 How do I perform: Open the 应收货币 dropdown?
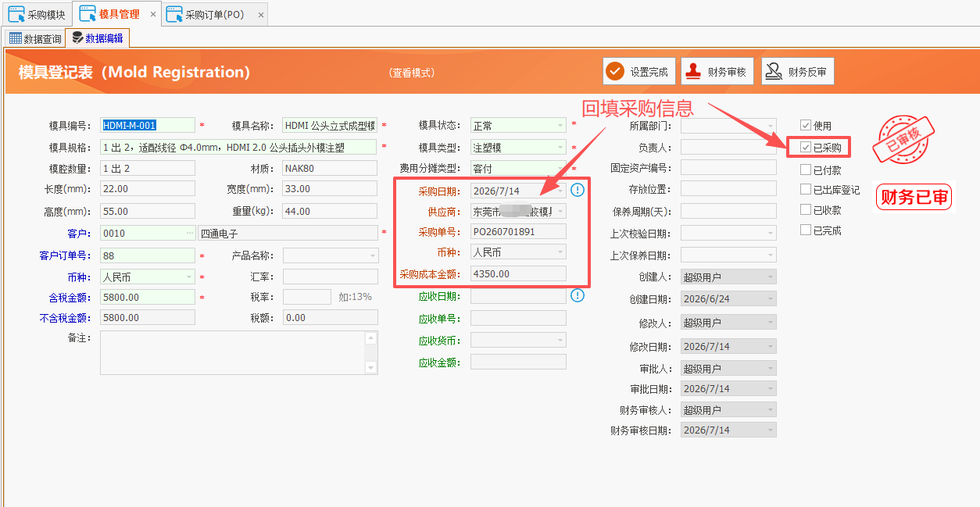click(560, 340)
